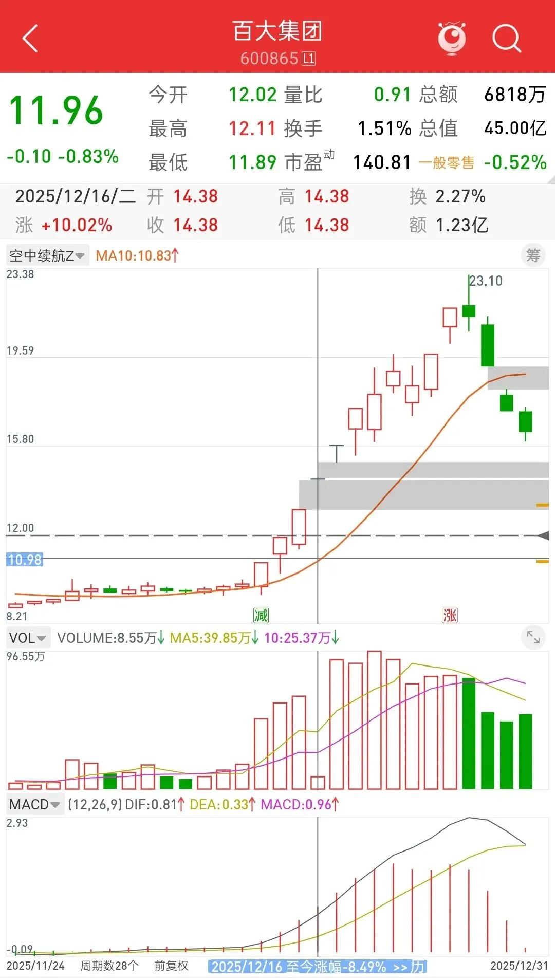This screenshot has height=980, width=555.
Task: Tap the 一般零售 sector link
Action: point(446,163)
